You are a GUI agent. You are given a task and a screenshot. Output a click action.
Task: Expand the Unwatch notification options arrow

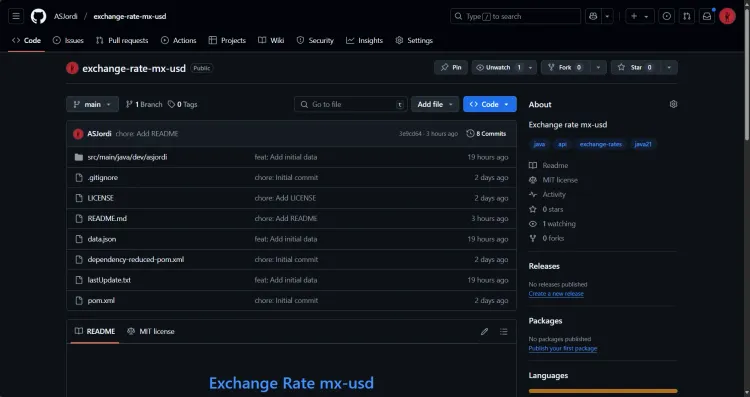tap(530, 67)
